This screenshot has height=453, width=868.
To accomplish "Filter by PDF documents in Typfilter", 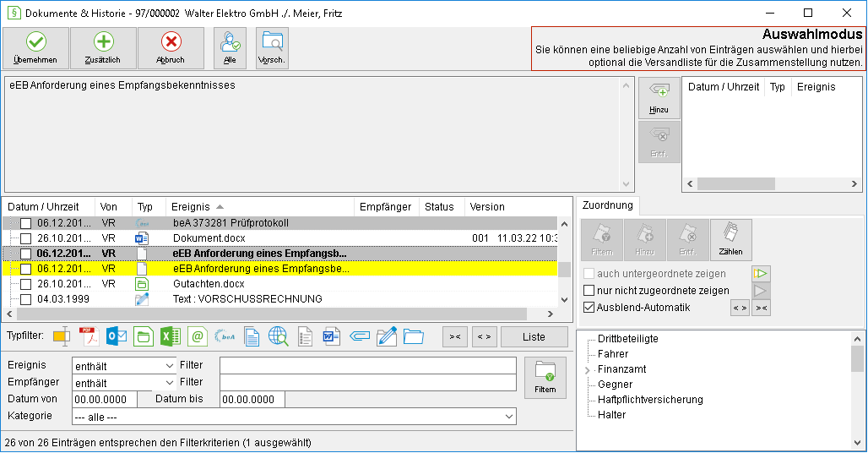I will [90, 336].
